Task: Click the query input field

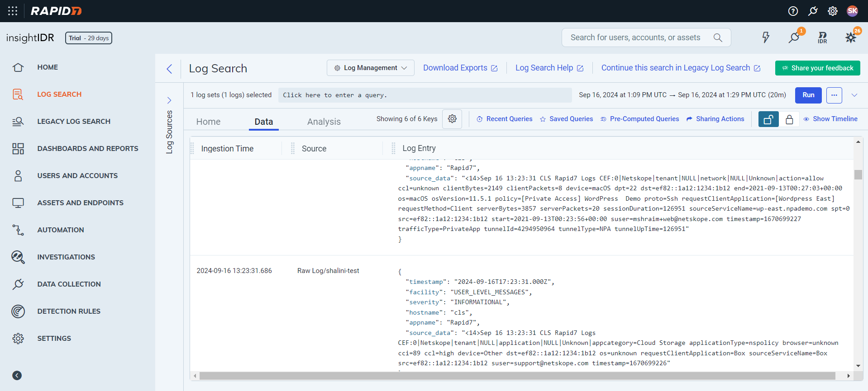Action: (425, 95)
